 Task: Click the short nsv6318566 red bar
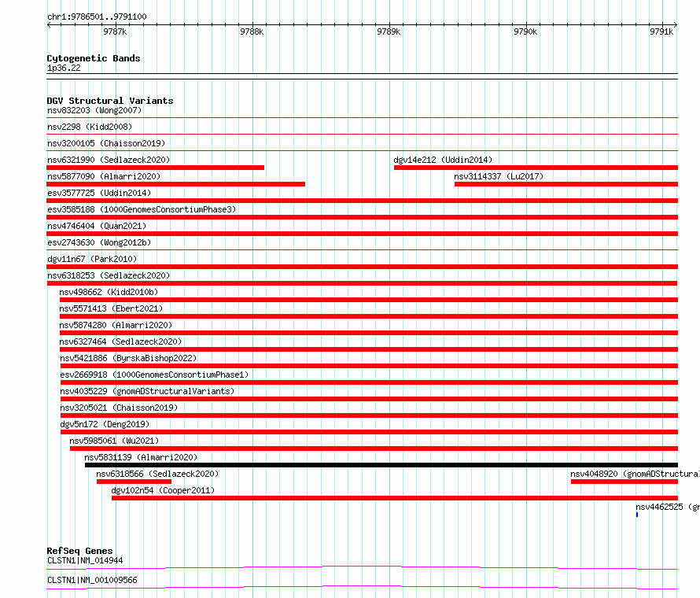click(x=134, y=482)
